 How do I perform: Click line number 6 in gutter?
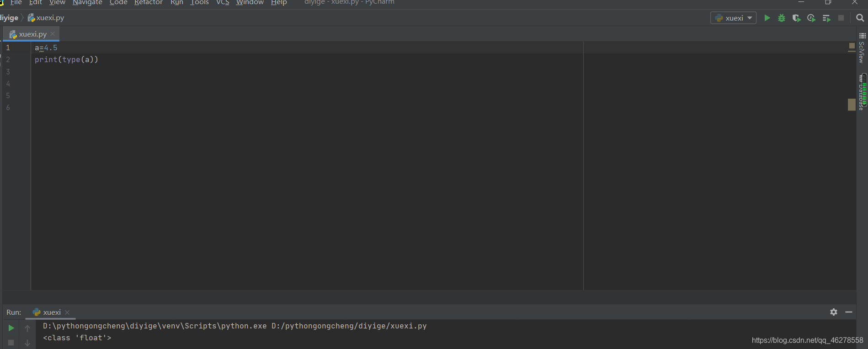8,107
